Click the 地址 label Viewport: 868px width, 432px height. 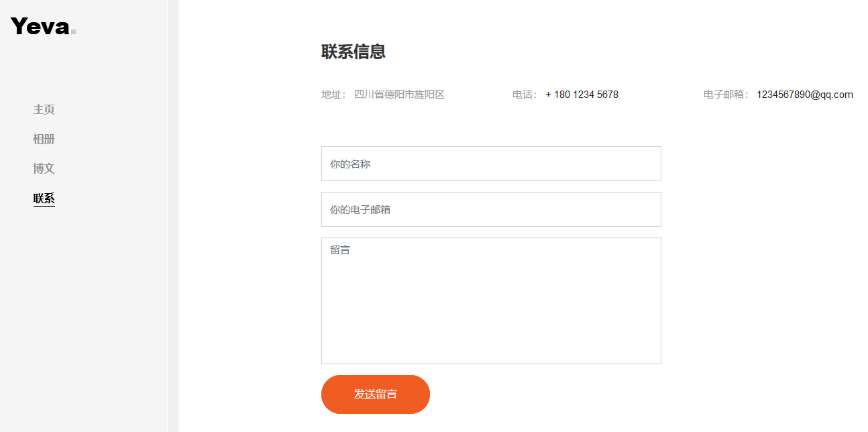pos(333,95)
